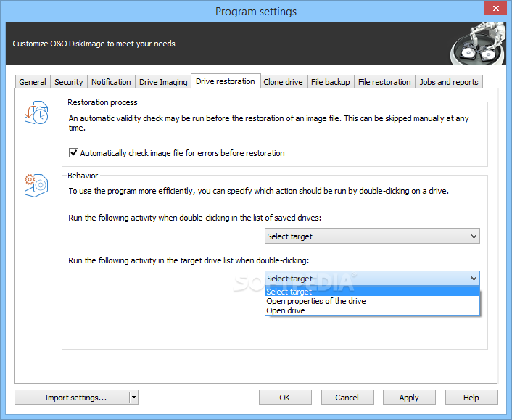Screen dimensions: 512x420
Task: Click the 'Behavior' group label
Action: [x=83, y=176]
